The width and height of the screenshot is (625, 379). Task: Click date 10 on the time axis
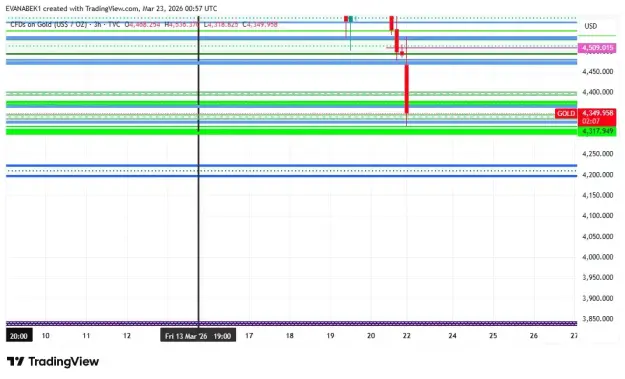(45, 336)
